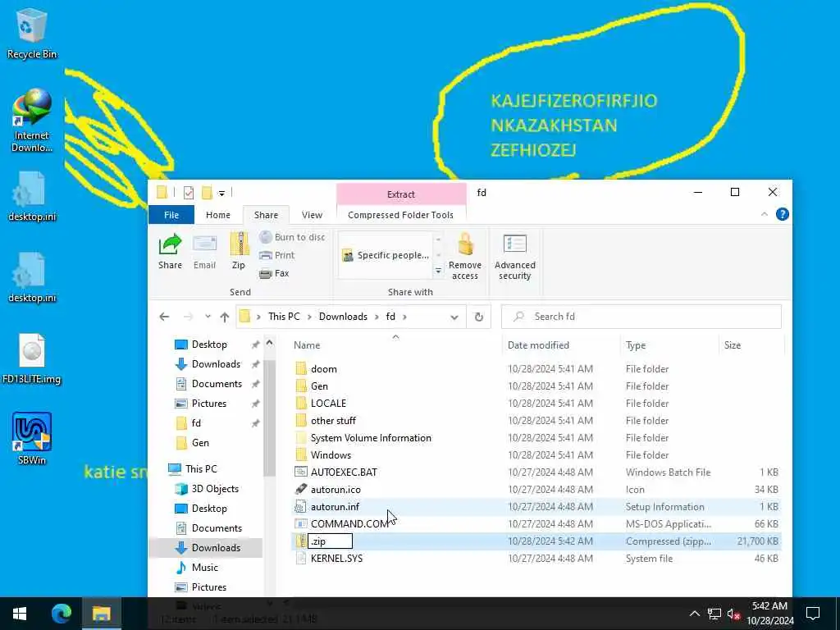This screenshot has height=630, width=840.
Task: Click the Remove access padlock icon
Action: (465, 244)
